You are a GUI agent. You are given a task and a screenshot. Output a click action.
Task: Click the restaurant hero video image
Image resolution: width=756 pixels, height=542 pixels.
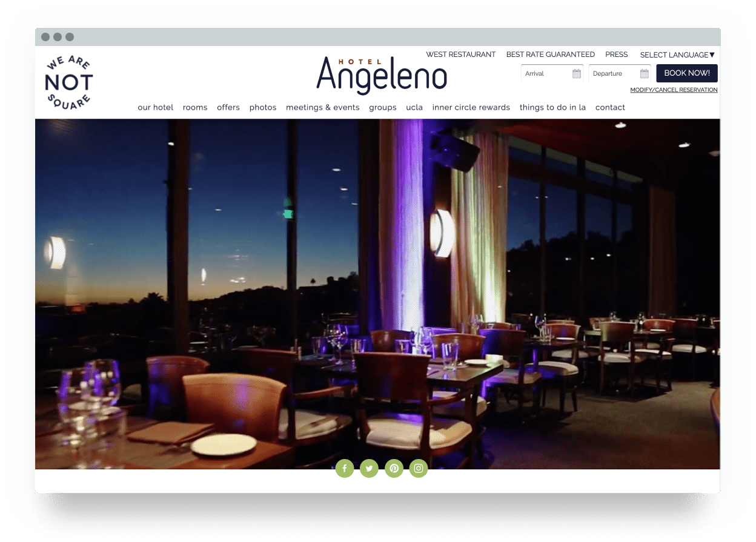click(x=377, y=294)
